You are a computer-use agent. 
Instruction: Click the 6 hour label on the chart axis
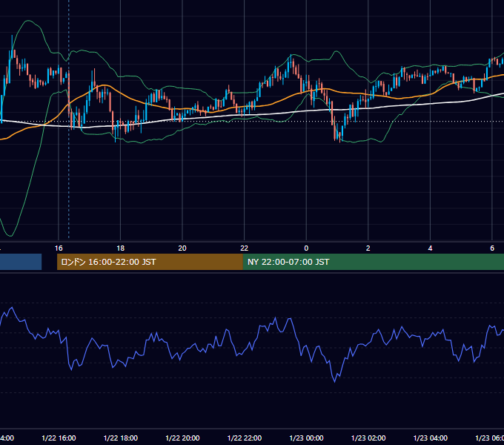pyautogui.click(x=492, y=248)
